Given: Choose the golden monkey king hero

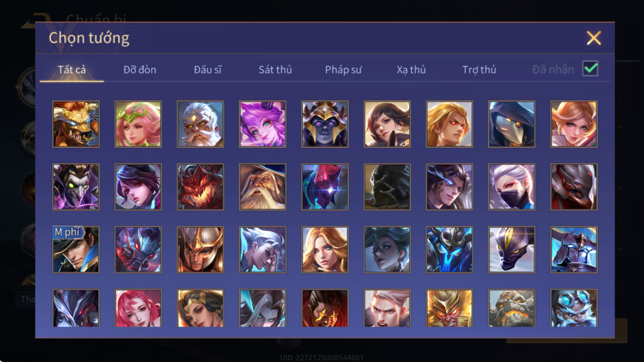Looking at the screenshot, I should [x=450, y=308].
